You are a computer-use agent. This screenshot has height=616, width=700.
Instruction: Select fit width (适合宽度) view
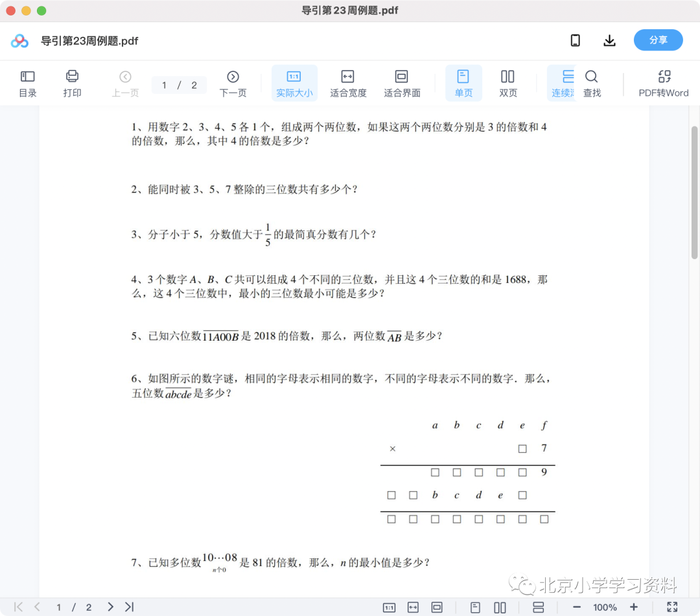coord(348,84)
